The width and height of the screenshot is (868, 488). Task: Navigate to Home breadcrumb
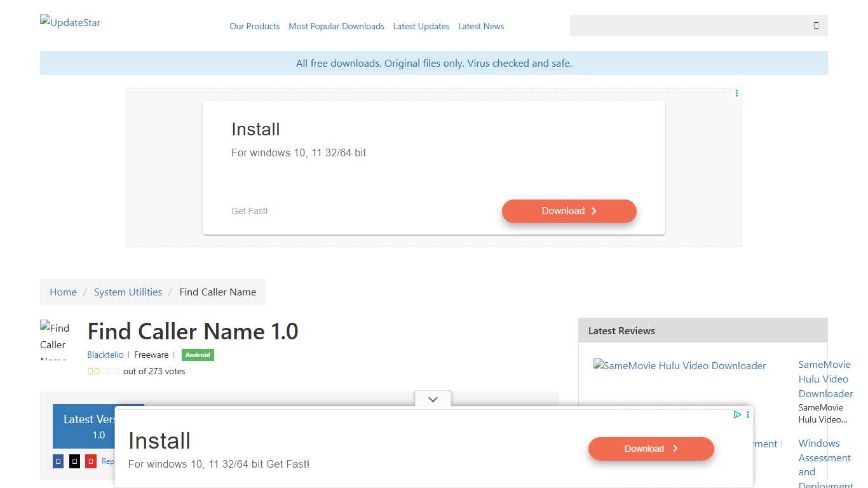coord(63,292)
